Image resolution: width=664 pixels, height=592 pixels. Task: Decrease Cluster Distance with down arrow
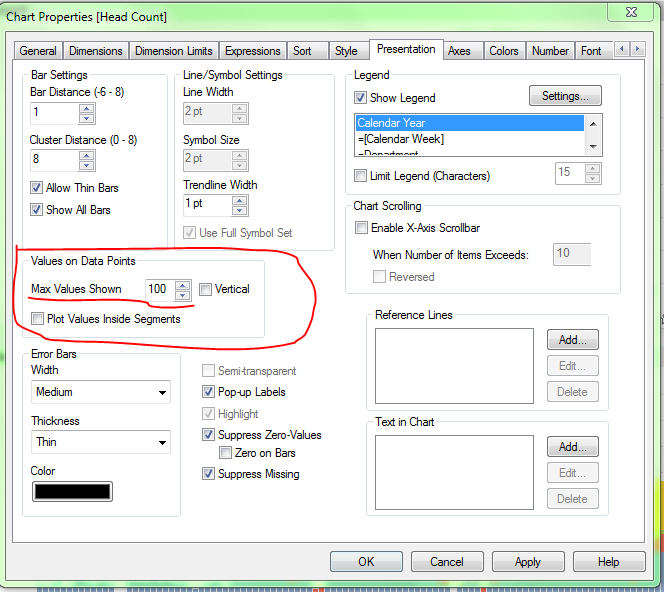click(87, 165)
